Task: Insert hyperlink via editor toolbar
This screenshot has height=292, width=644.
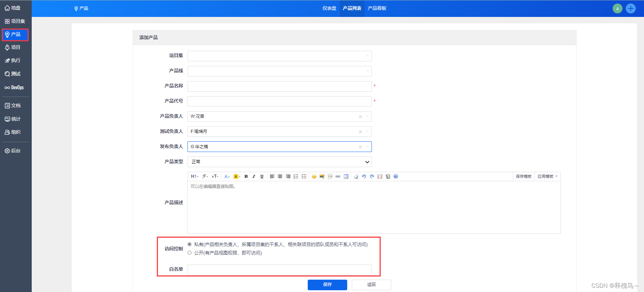Action: click(338, 176)
